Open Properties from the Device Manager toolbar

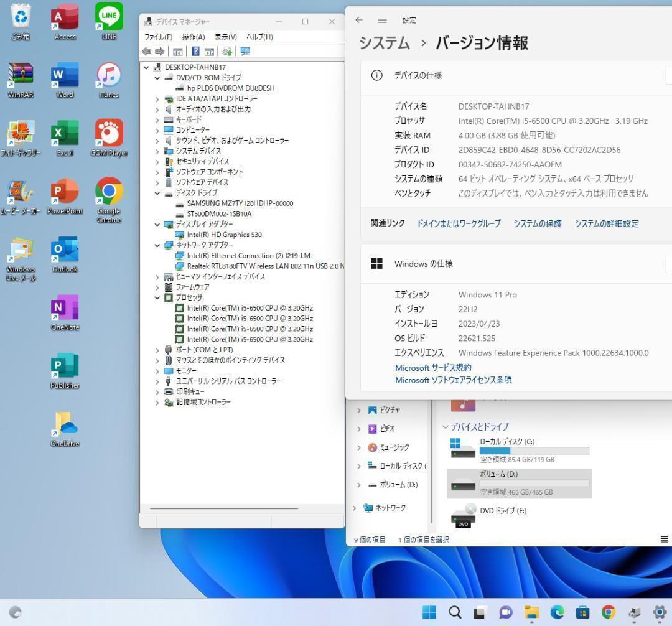pos(178,51)
